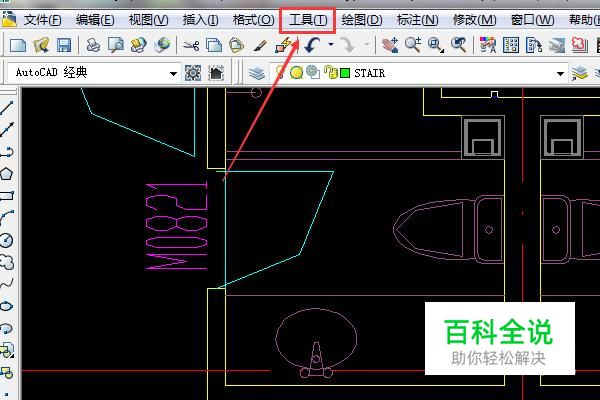Open the 视图(V) menu
Viewport: 600px width, 400px height.
point(148,20)
